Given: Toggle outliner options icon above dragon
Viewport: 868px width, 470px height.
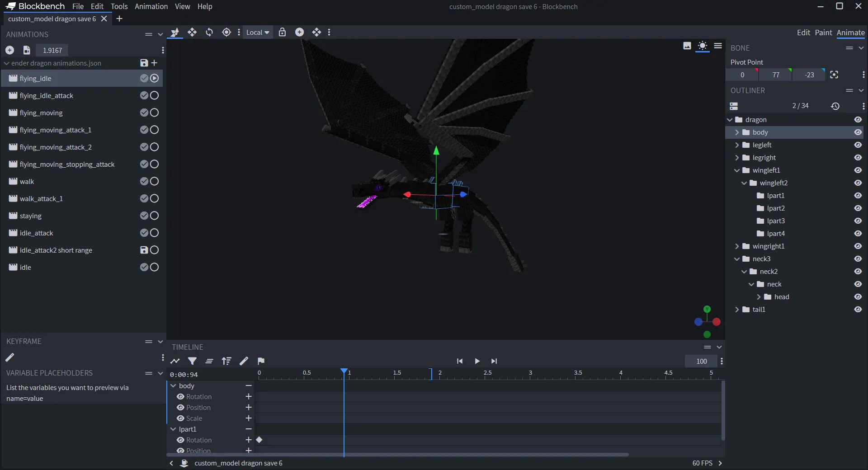Looking at the screenshot, I should pos(734,106).
